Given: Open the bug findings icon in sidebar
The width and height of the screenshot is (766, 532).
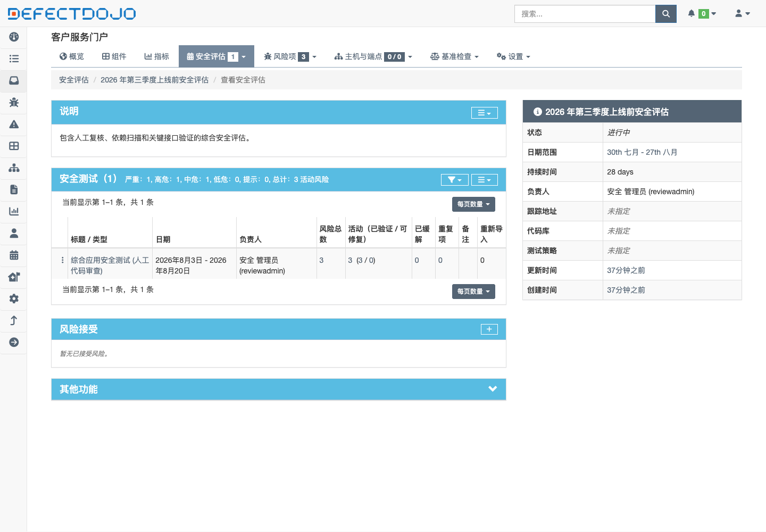Looking at the screenshot, I should tap(14, 102).
